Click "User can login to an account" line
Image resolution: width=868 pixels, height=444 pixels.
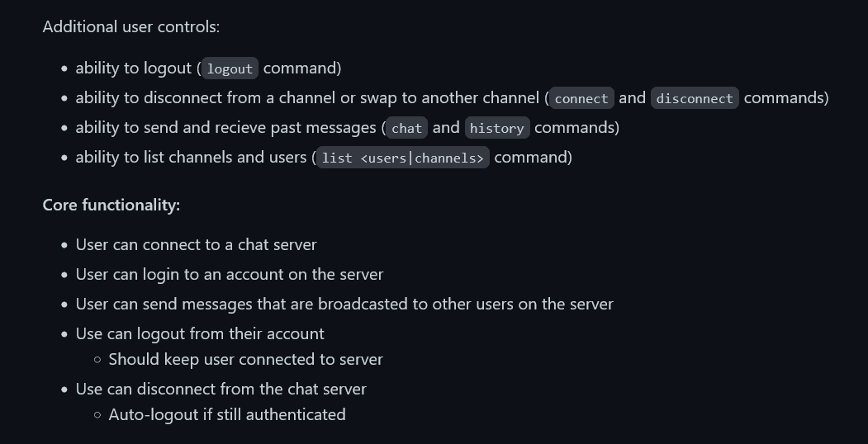coord(229,274)
